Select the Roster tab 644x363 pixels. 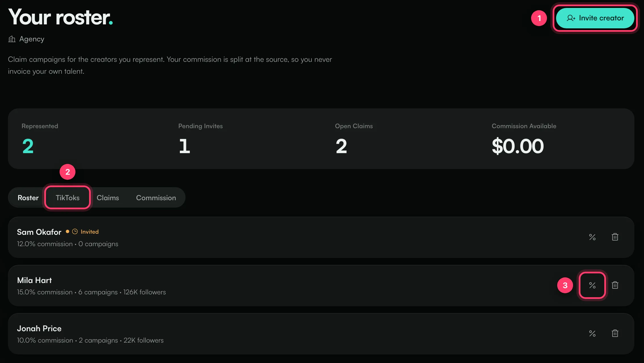(x=28, y=198)
